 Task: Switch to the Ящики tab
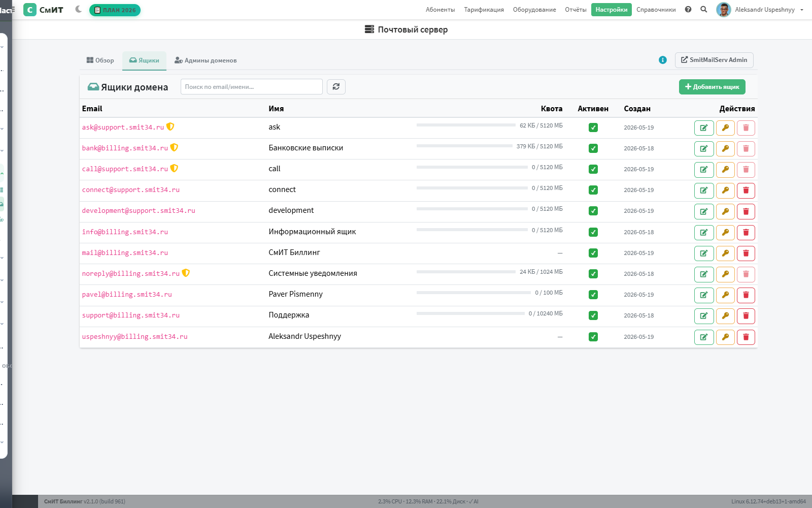pyautogui.click(x=144, y=60)
